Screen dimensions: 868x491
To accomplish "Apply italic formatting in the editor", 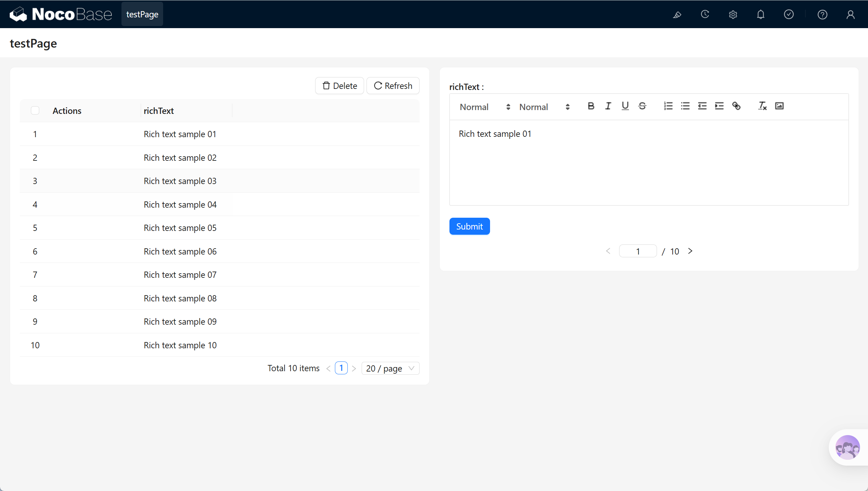I will 608,106.
